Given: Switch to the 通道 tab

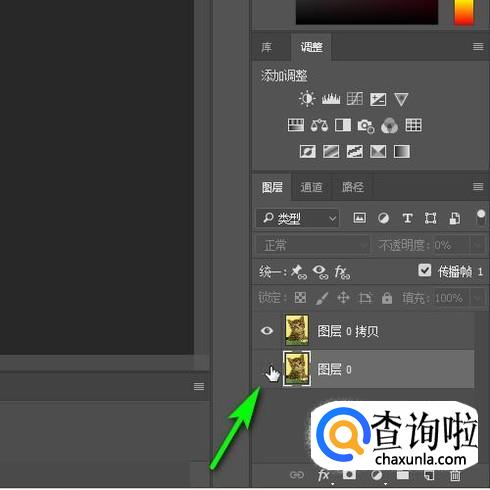Looking at the screenshot, I should (311, 187).
